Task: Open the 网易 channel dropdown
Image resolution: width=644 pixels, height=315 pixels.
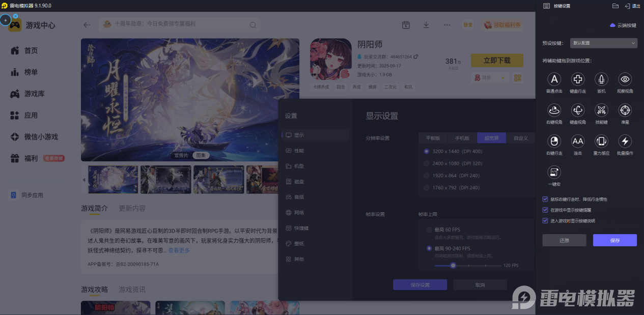Action: (491, 78)
